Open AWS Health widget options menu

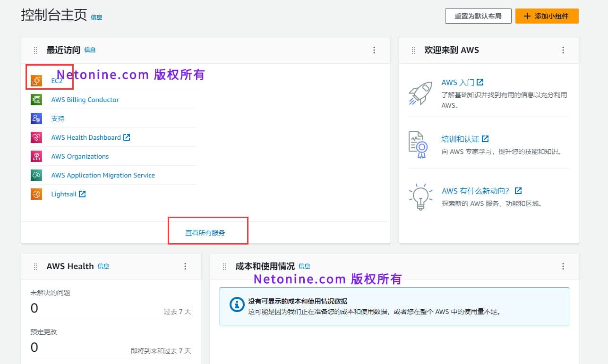(x=185, y=266)
